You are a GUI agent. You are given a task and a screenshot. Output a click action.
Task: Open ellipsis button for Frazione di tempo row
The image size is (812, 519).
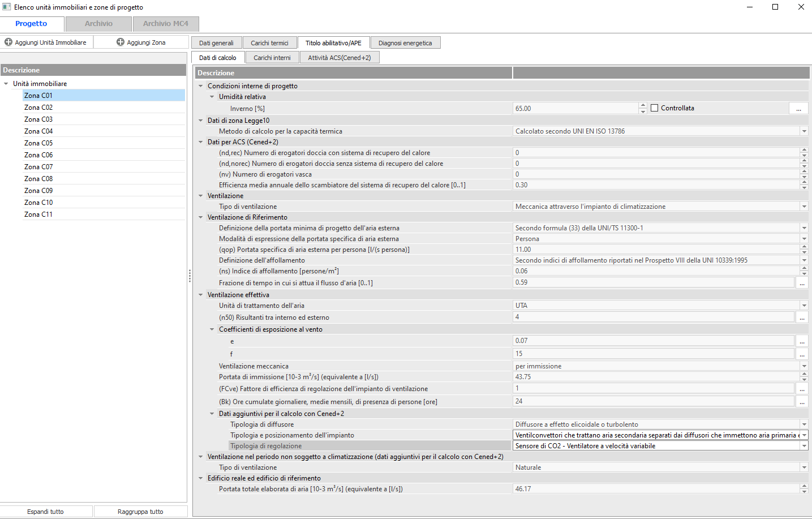pyautogui.click(x=802, y=283)
